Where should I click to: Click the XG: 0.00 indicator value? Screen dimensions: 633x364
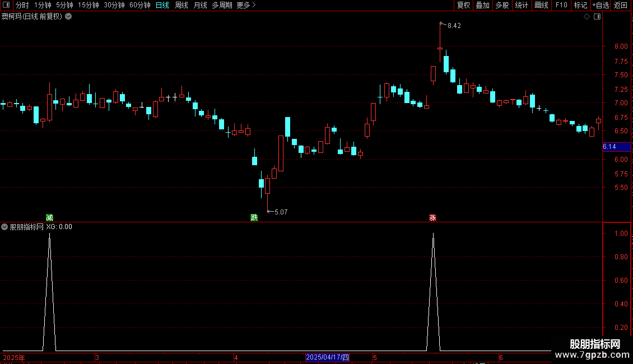tap(59, 227)
